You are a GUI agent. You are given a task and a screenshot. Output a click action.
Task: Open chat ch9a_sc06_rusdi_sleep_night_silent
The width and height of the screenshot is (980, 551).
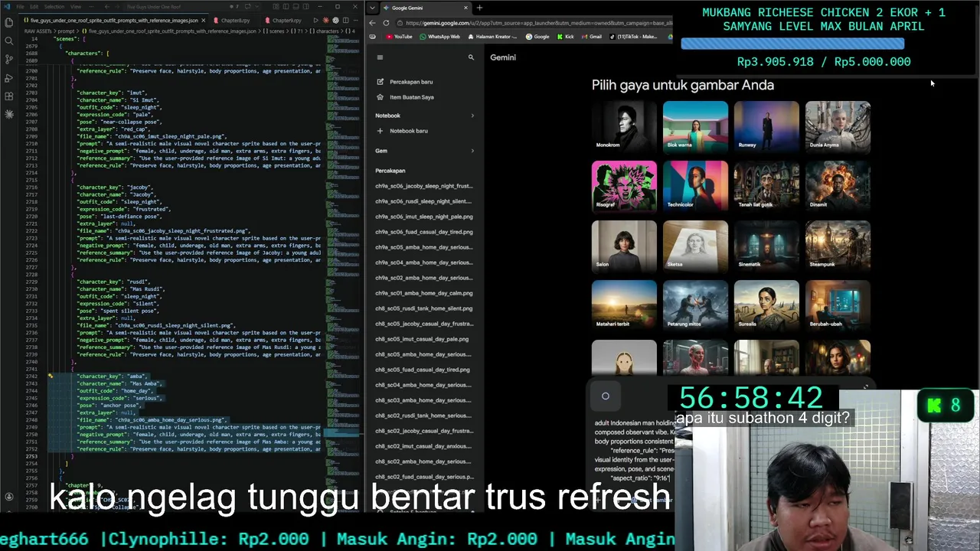[424, 201]
